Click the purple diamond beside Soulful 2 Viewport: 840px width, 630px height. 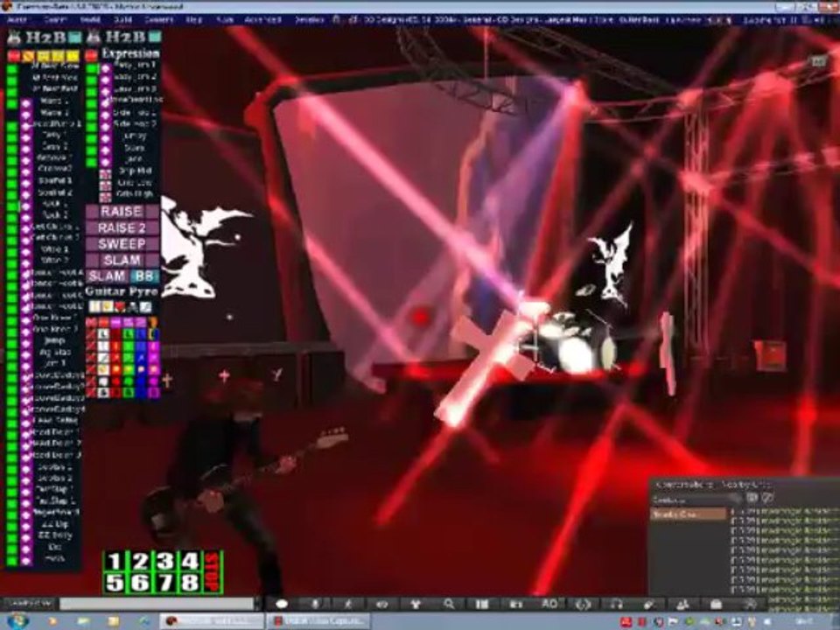[26, 194]
